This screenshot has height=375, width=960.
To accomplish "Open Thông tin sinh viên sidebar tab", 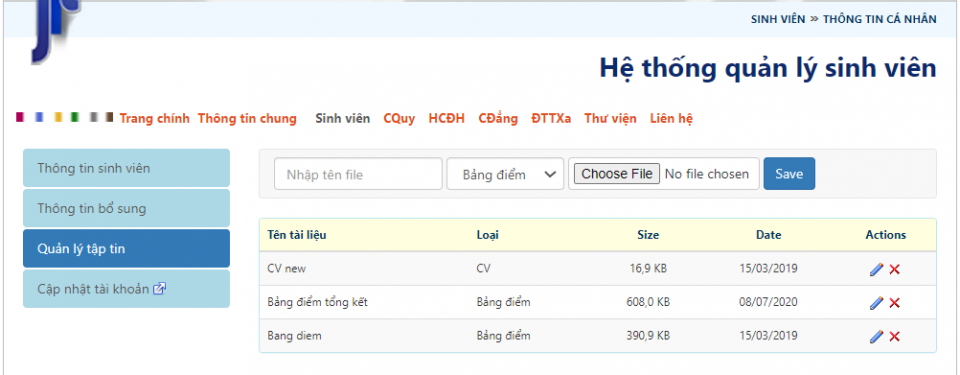I will coord(126,168).
